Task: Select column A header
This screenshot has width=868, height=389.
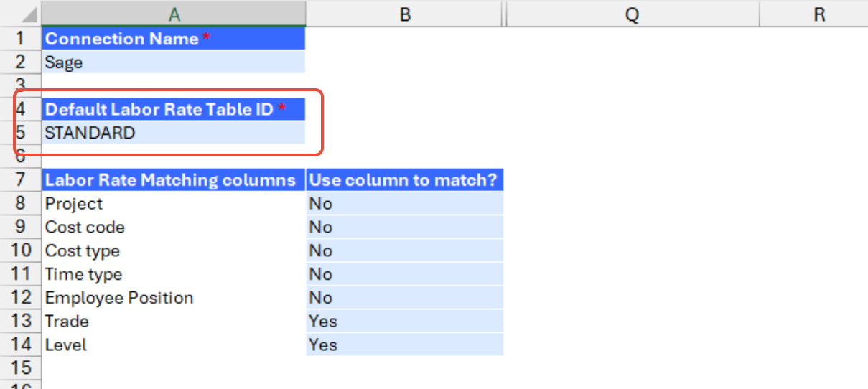Action: 174,14
